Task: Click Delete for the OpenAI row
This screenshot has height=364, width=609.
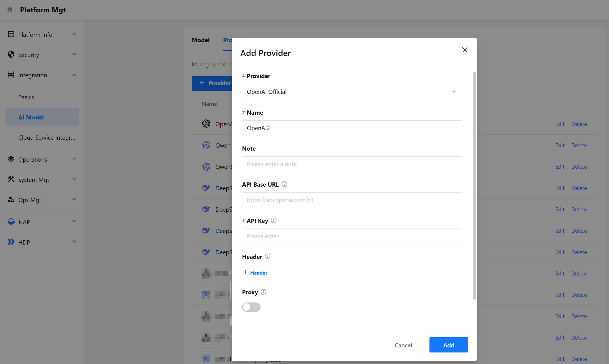Action: 579,124
